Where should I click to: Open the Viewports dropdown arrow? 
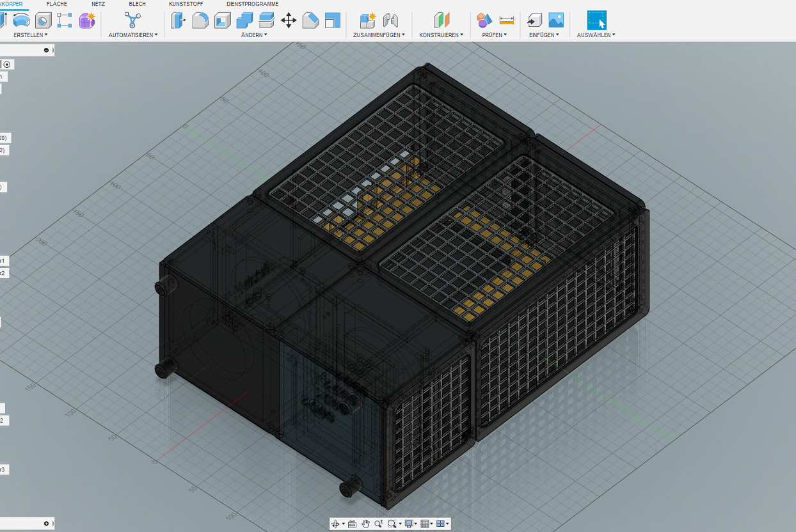447,524
